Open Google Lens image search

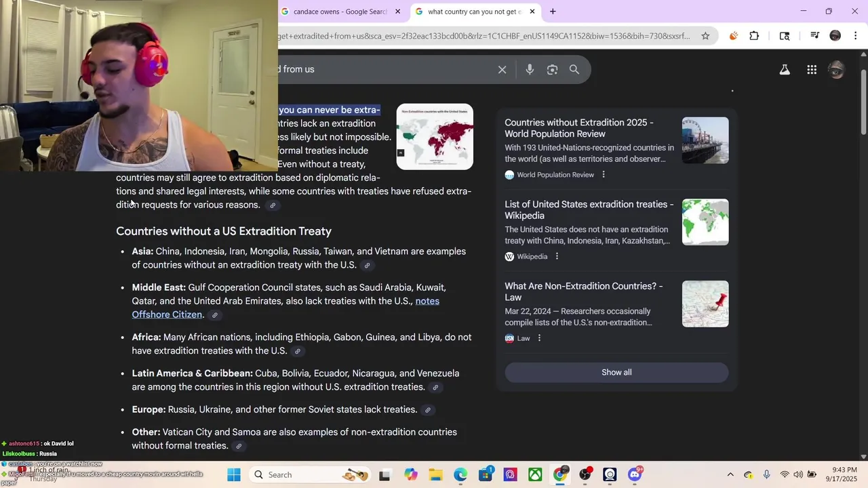(x=552, y=69)
